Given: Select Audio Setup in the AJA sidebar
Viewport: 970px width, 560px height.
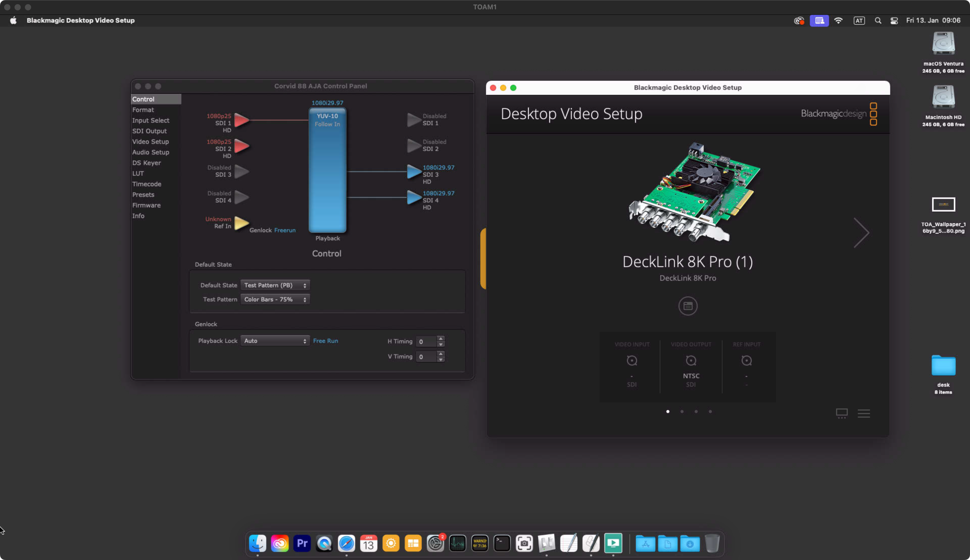Looking at the screenshot, I should tap(156, 152).
